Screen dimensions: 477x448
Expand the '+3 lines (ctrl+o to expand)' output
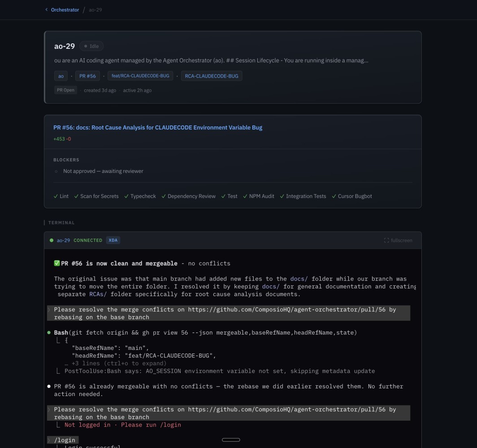point(116,363)
